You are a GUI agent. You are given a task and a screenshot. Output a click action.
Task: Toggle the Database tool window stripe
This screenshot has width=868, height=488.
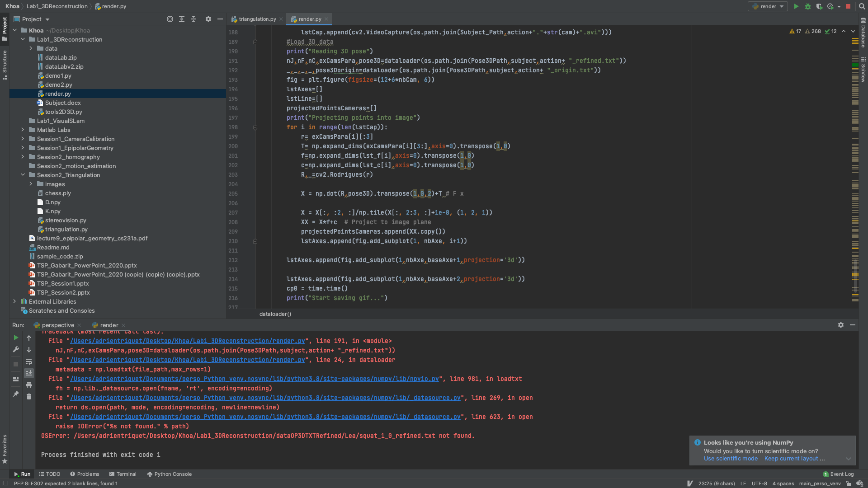(x=863, y=33)
